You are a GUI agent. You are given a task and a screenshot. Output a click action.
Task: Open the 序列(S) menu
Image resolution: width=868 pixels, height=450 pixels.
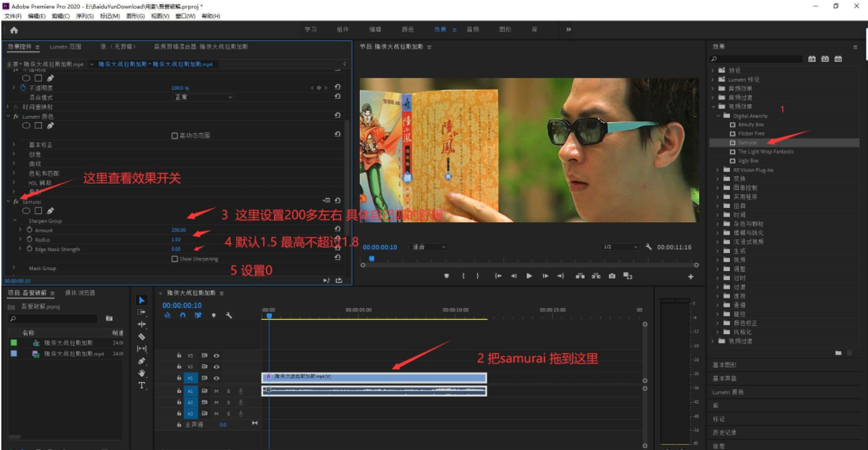(85, 16)
